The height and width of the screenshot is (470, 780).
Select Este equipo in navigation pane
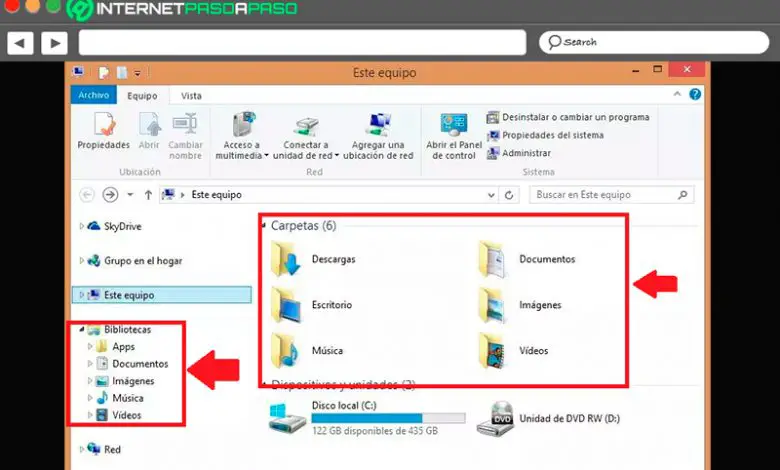click(162, 295)
